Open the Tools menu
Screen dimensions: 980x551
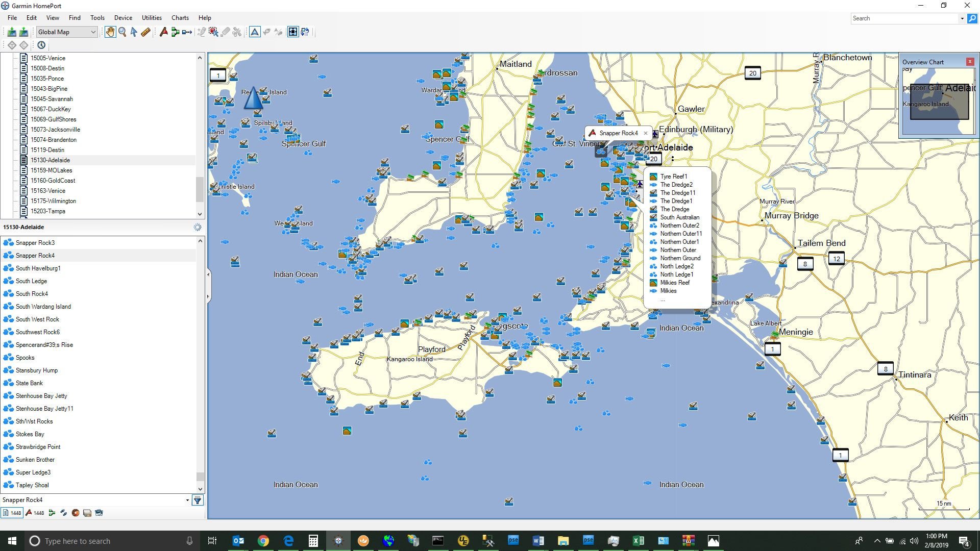coord(97,17)
